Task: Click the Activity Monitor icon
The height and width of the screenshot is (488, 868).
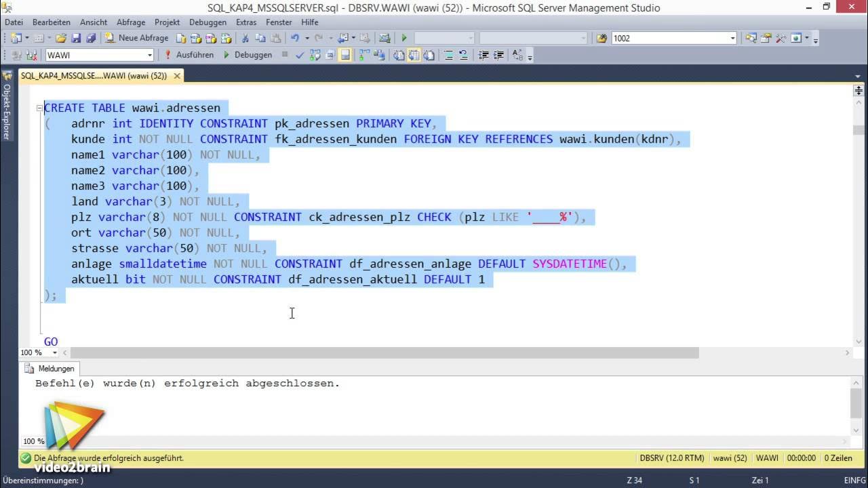Action: (384, 38)
